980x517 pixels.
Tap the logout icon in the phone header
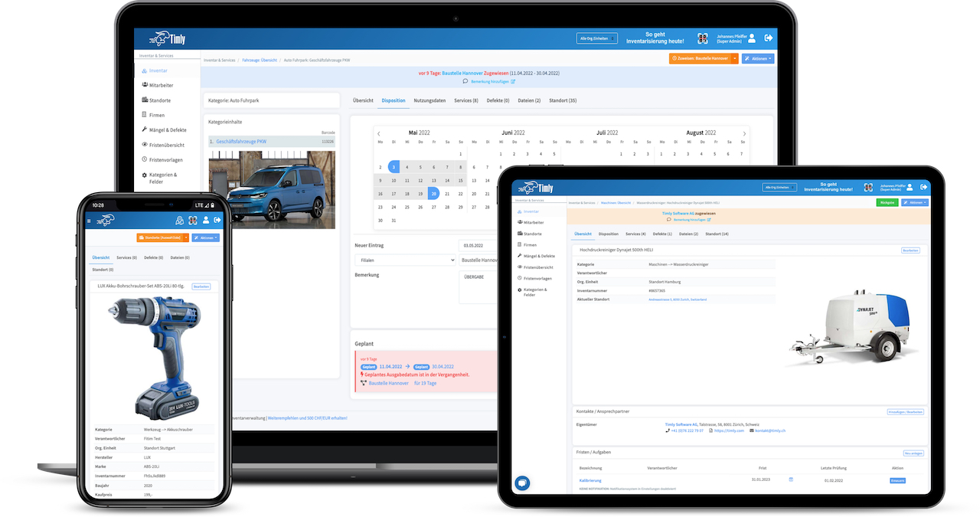click(218, 221)
